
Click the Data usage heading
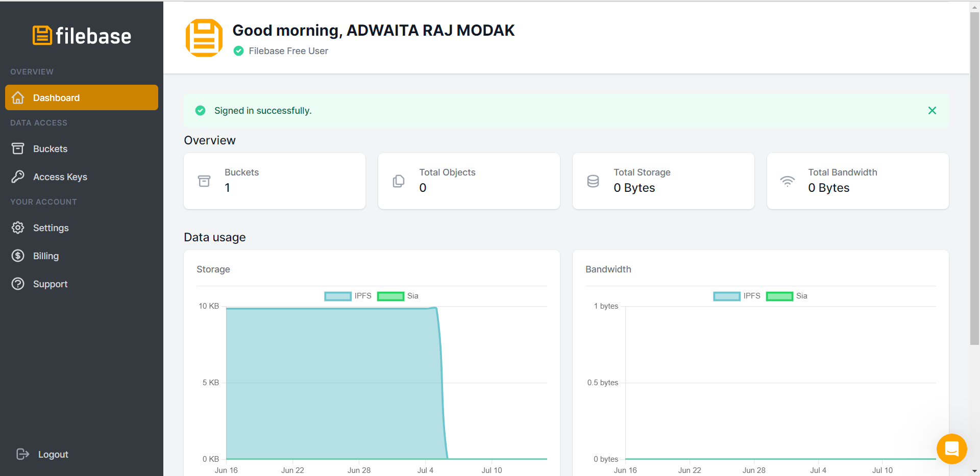pos(215,237)
